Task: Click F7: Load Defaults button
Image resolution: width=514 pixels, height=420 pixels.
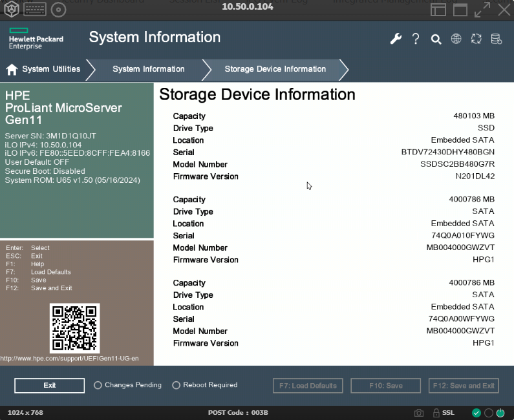Action: pos(308,386)
